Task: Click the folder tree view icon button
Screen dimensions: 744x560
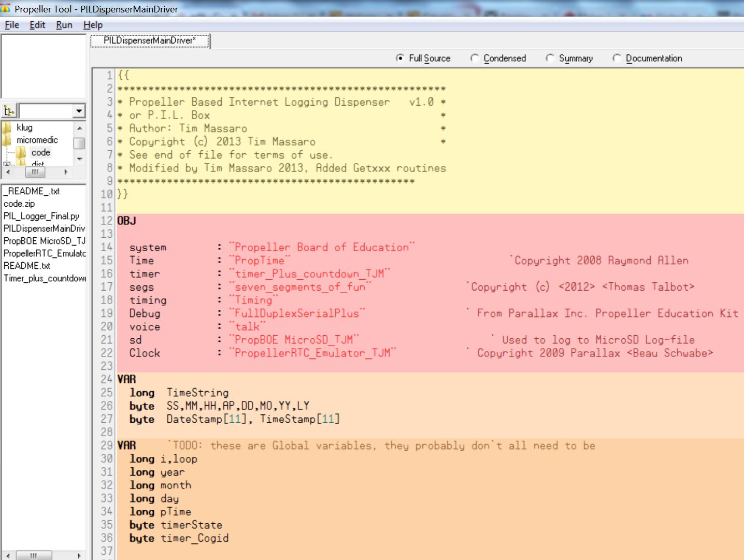Action: click(9, 110)
